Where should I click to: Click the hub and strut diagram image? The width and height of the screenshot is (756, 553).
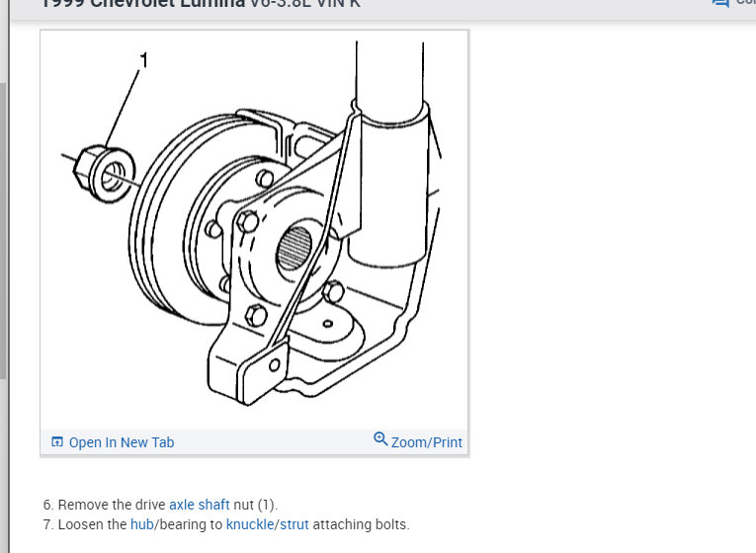coord(254,230)
